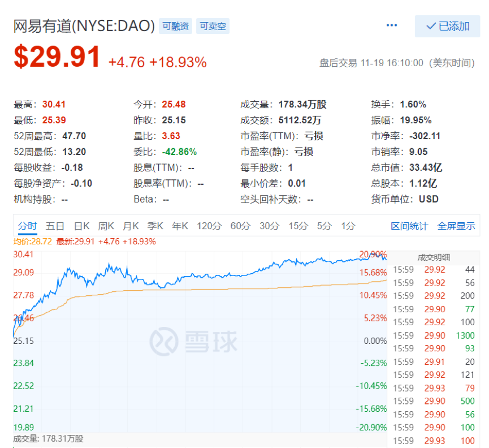Click the 已添加 watchlist button
Viewport: 489px width, 448px height.
[x=447, y=26]
